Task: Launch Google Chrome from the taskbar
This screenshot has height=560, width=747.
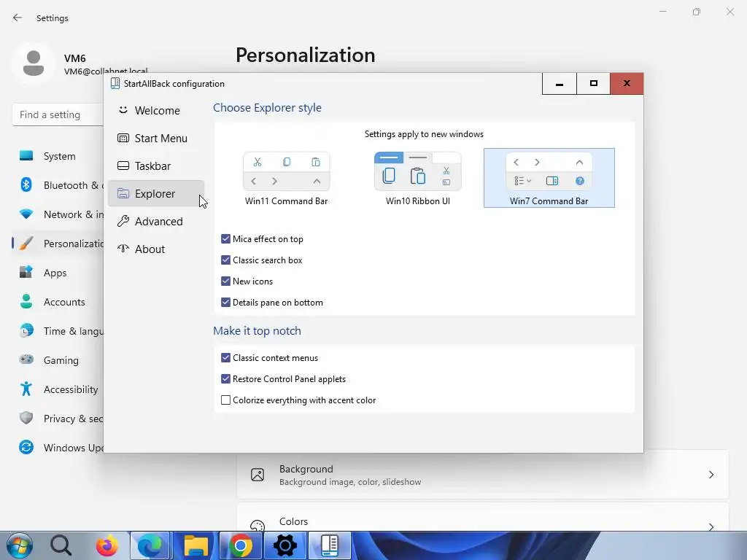Action: 241,545
